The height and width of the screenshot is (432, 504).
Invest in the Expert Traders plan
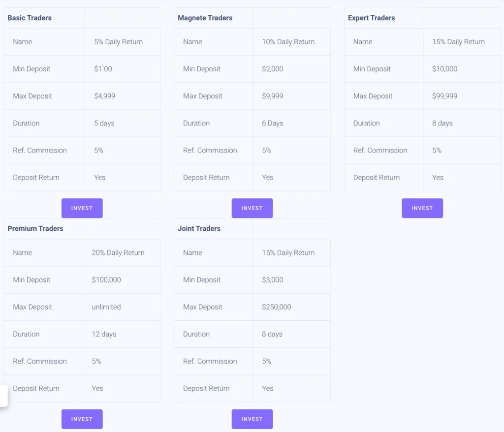pos(422,208)
